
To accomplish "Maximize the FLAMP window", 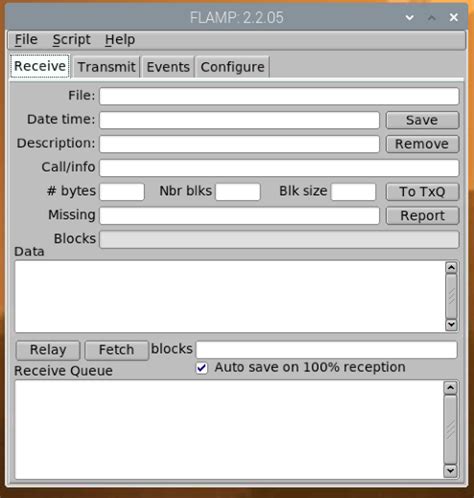I will (x=432, y=17).
